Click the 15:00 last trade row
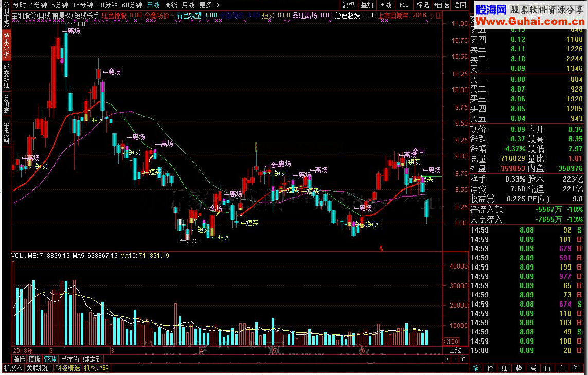This screenshot has width=588, height=375. (x=526, y=350)
